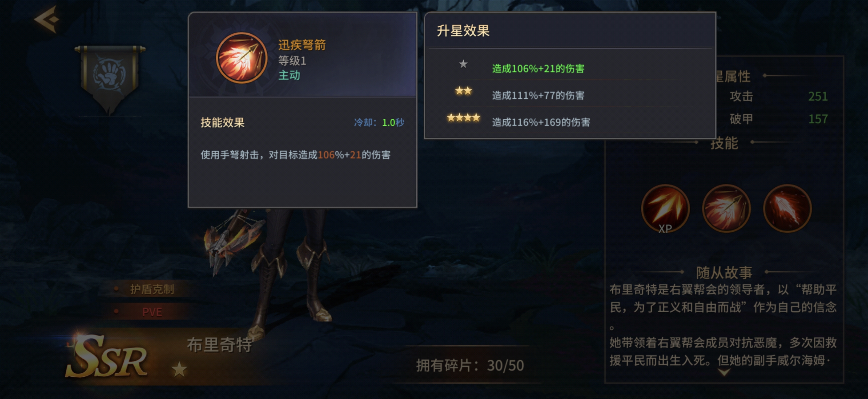This screenshot has width=868, height=399.
Task: Tap the SSR rarity badge
Action: point(107,356)
